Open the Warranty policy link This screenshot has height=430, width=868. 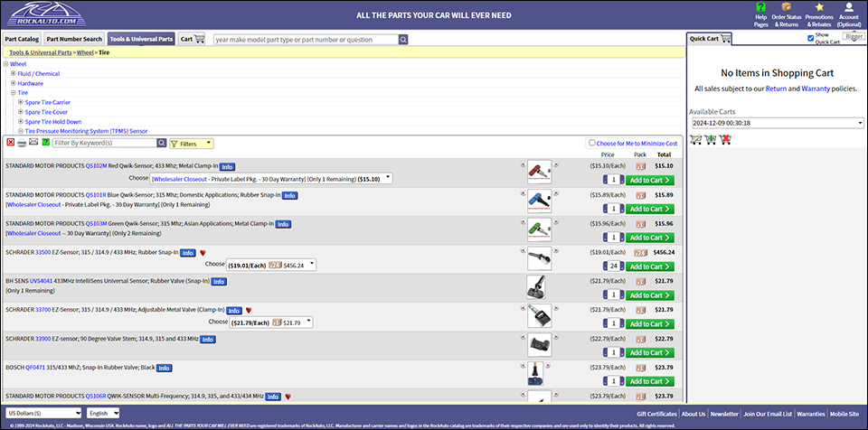pyautogui.click(x=816, y=89)
